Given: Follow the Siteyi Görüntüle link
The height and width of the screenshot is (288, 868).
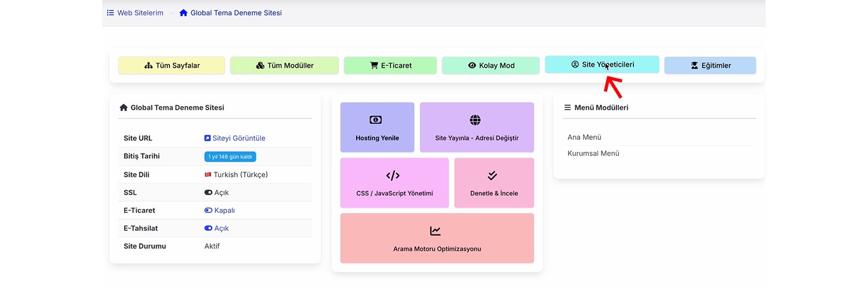Looking at the screenshot, I should tap(238, 138).
